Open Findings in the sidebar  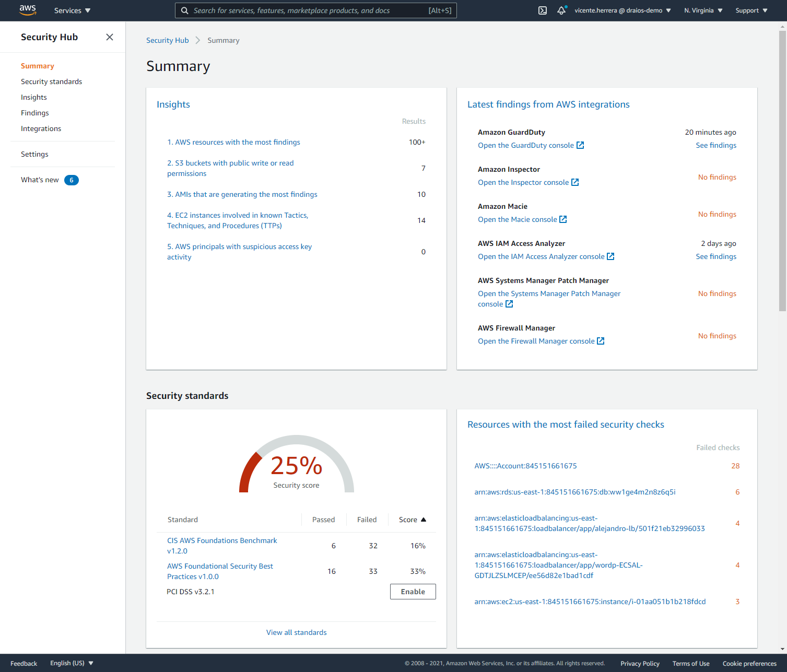click(x=35, y=113)
